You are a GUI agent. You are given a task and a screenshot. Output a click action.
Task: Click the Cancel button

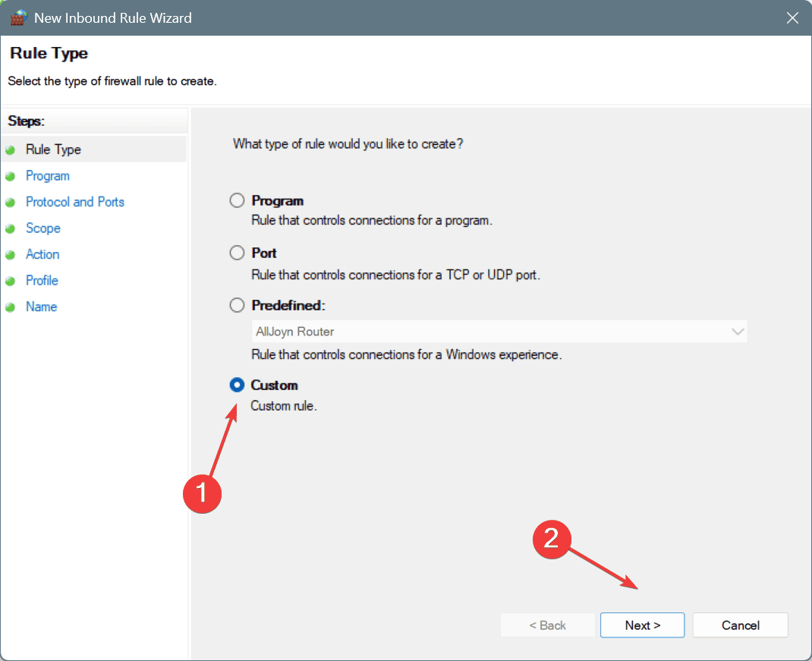pos(741,625)
